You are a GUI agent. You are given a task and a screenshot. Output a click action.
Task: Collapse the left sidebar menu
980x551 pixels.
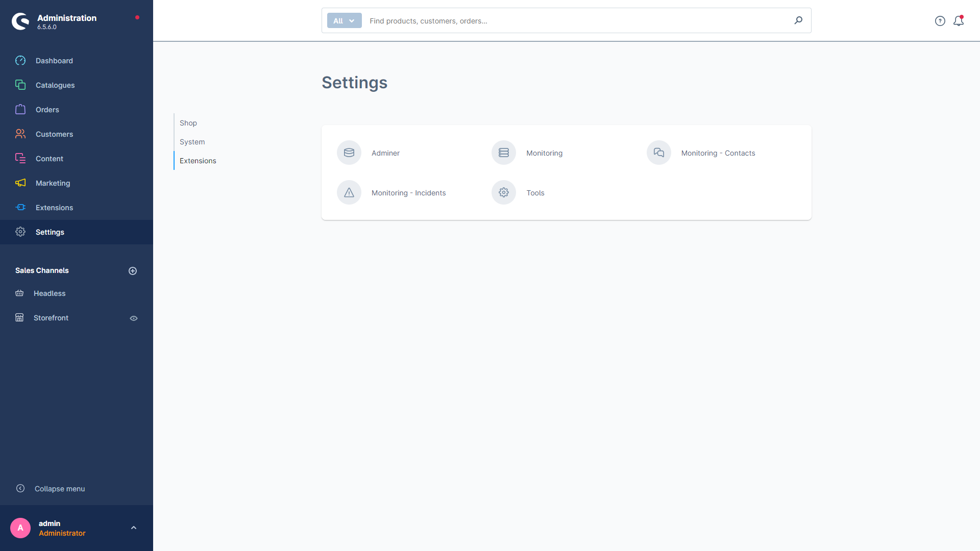(x=60, y=488)
